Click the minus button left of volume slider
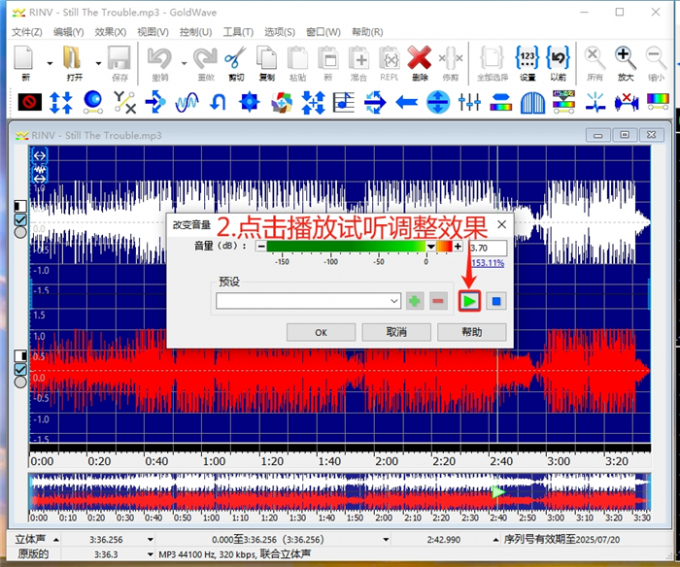Image resolution: width=680 pixels, height=567 pixels. pos(261,246)
